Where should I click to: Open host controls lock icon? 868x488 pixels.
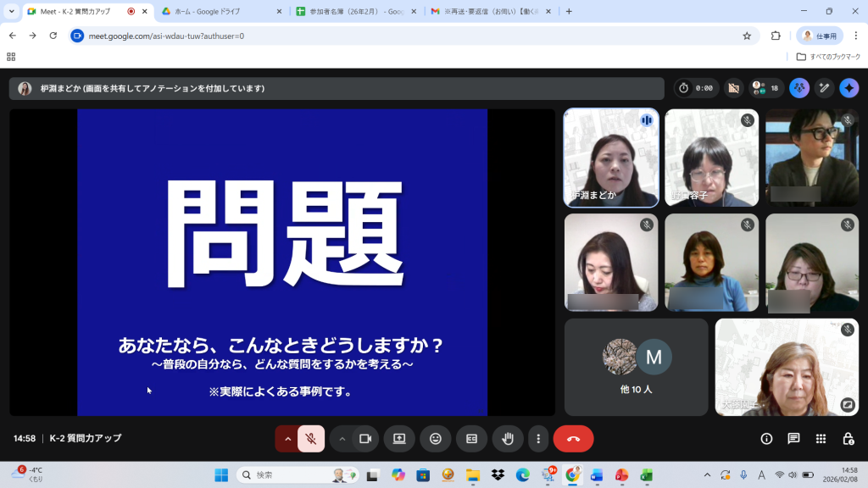point(848,439)
